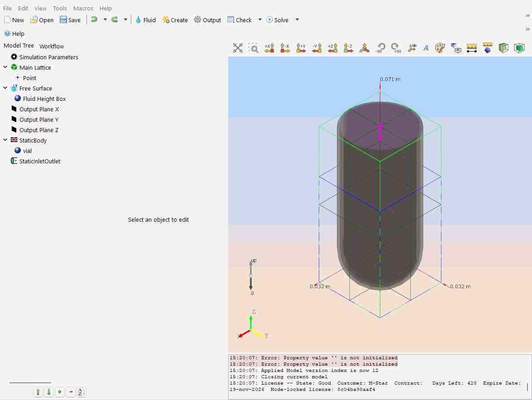Set camera to -Z axis view
The image size is (532, 400).
(348, 48)
